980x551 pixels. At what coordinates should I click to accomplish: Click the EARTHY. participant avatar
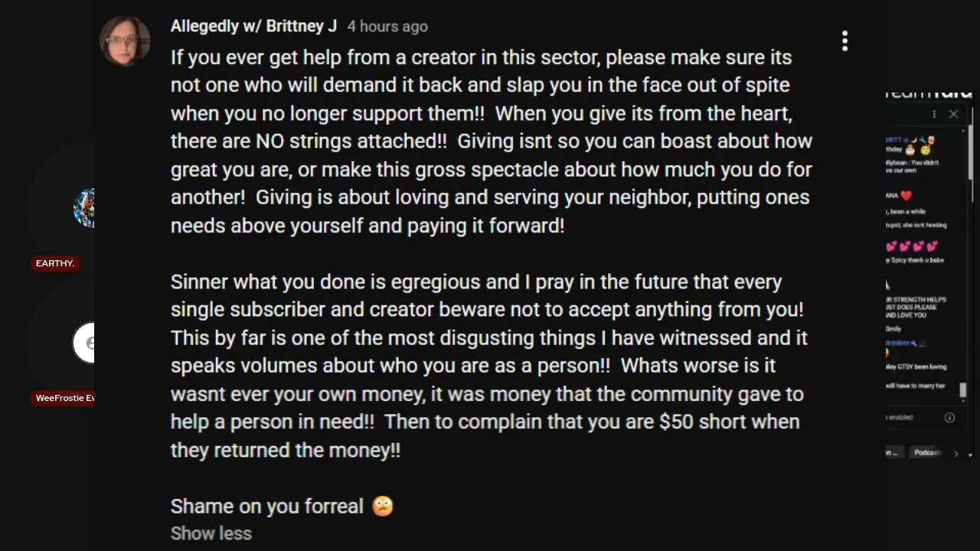click(x=84, y=208)
